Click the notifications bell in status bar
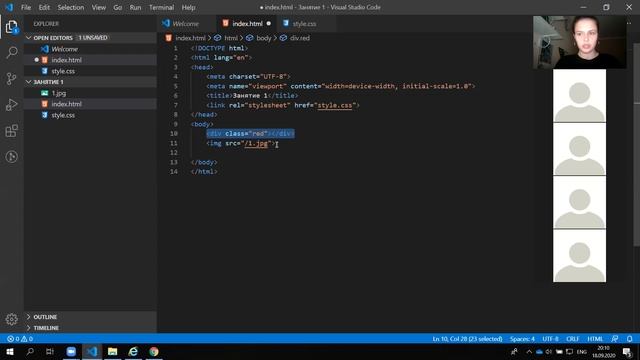640x360 pixels. pos(629,339)
